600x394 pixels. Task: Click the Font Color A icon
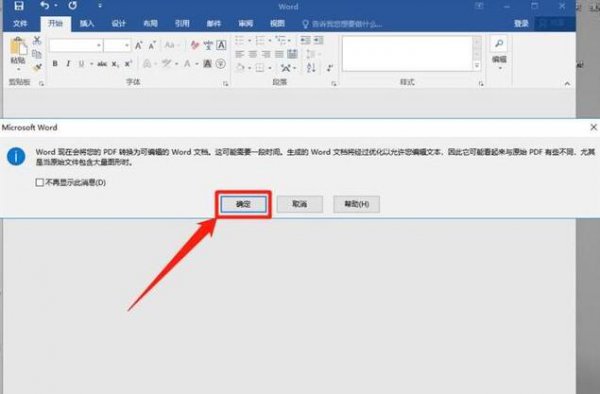[x=187, y=64]
